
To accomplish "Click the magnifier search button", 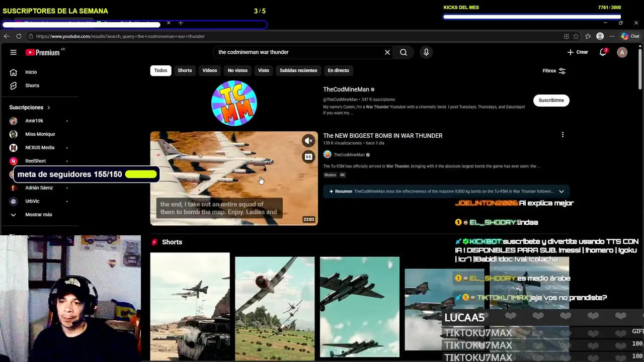I will [404, 52].
